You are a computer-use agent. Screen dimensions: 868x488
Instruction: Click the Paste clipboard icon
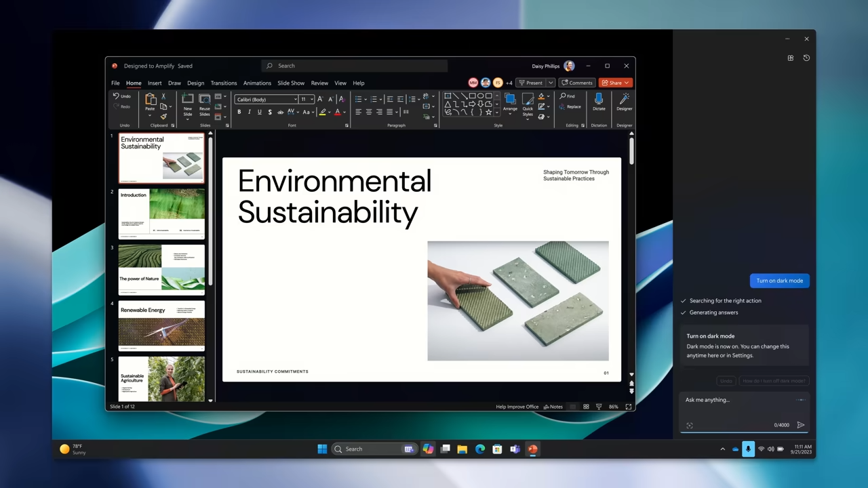pos(150,100)
